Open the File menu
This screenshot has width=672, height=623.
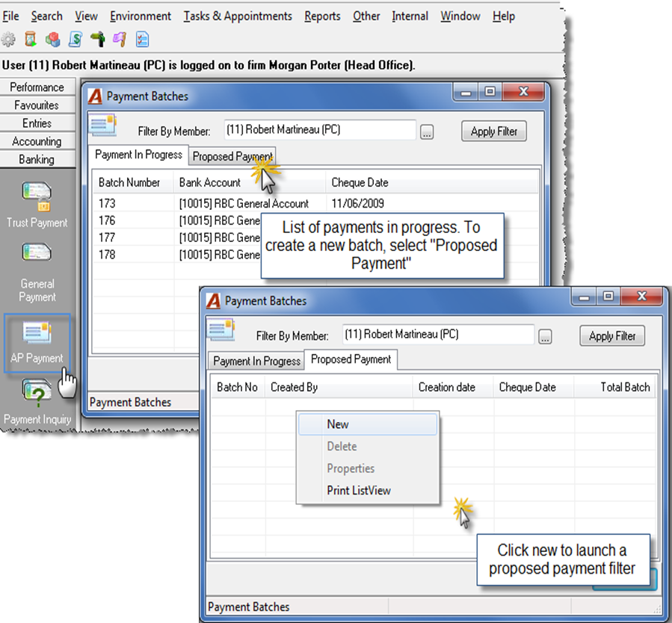click(x=10, y=16)
